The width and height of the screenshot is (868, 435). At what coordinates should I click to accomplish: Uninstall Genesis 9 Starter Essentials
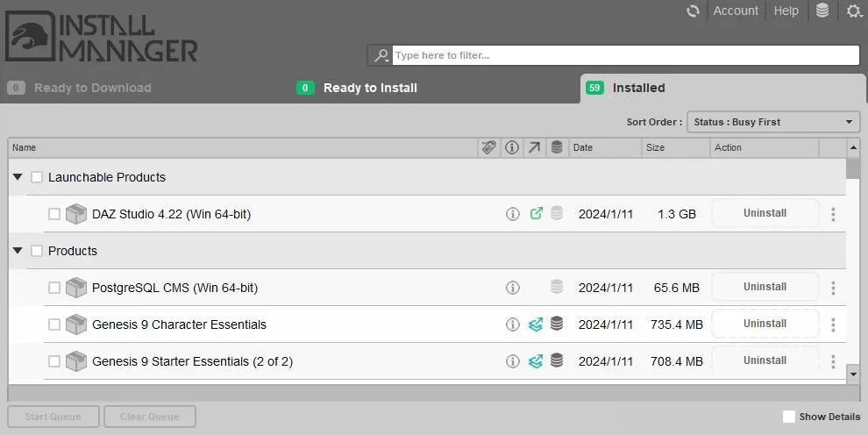point(765,360)
